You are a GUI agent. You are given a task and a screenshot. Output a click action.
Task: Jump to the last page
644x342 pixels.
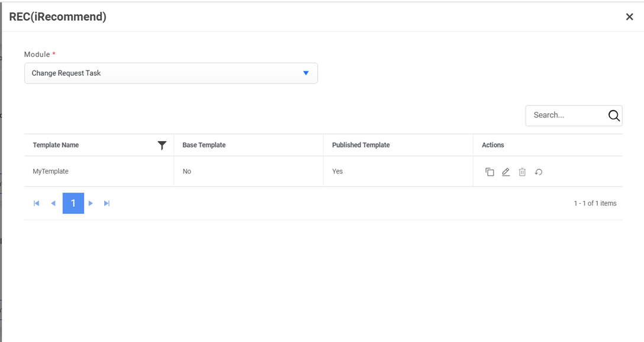click(x=107, y=203)
